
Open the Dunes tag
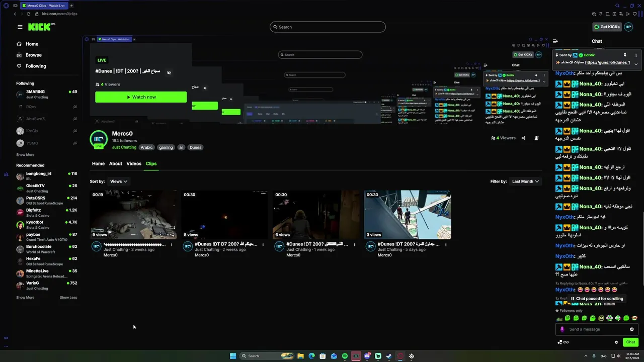point(196,148)
